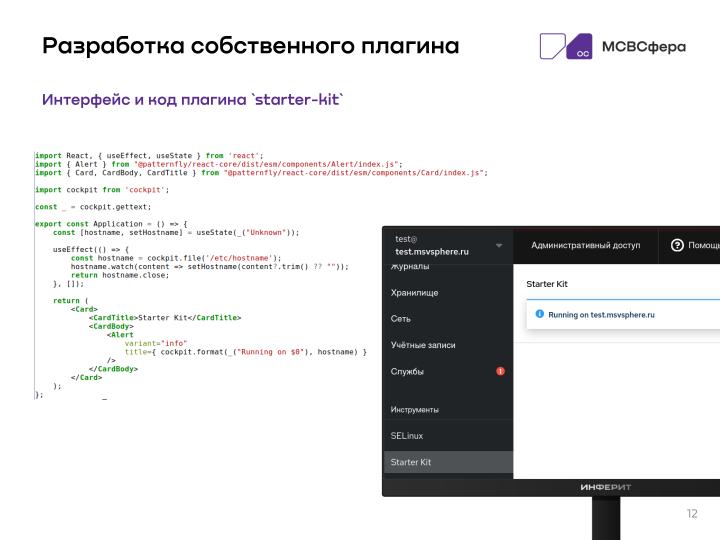Select the Starter Kit sidebar item
Image resolution: width=720 pixels, height=540 pixels.
(448, 462)
